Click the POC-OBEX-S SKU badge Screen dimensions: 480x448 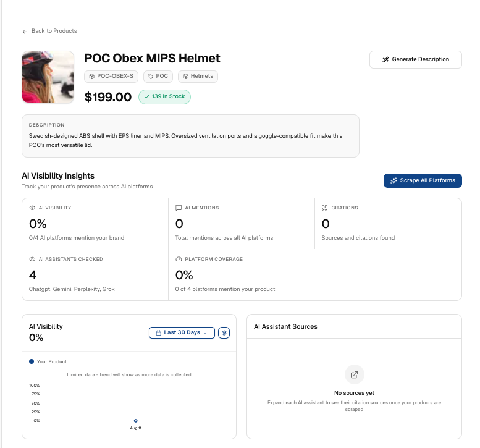pos(111,76)
